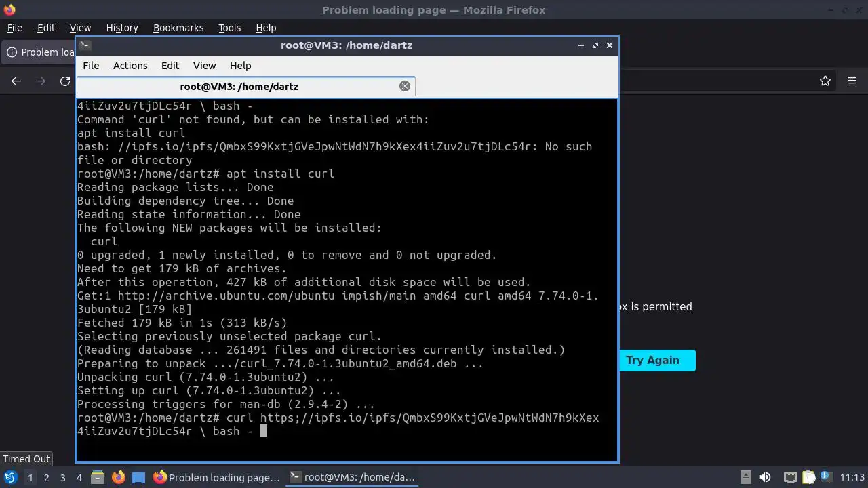868x488 pixels.
Task: Close the terminal tab with its X icon
Action: (405, 86)
